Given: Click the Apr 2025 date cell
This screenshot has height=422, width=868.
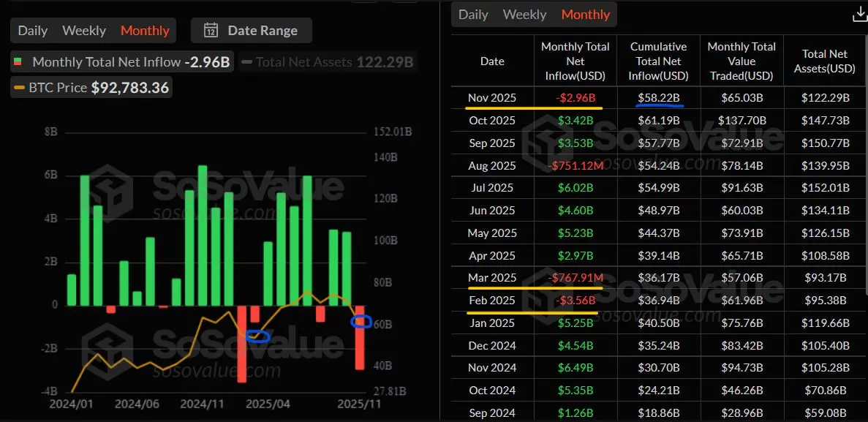Looking at the screenshot, I should tap(492, 255).
